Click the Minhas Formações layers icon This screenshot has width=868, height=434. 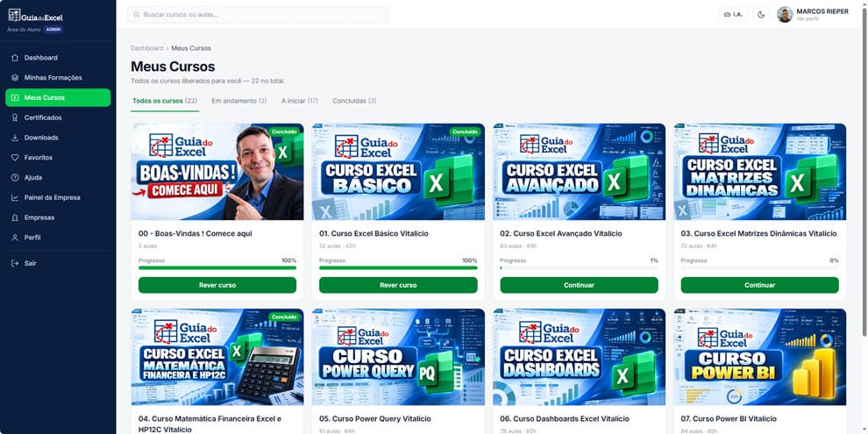point(15,77)
